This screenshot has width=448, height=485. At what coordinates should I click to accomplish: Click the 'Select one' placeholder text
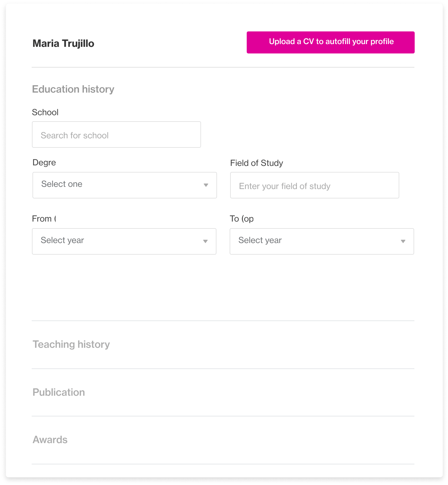click(x=62, y=184)
